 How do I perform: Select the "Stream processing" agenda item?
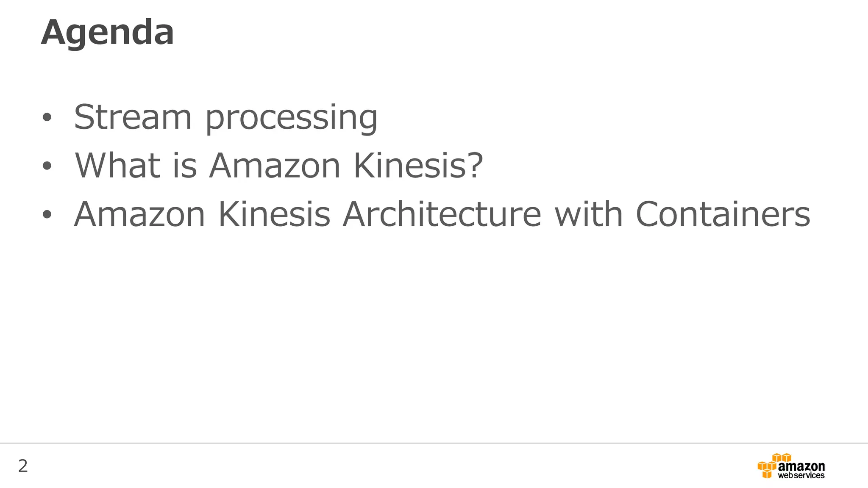(x=225, y=117)
